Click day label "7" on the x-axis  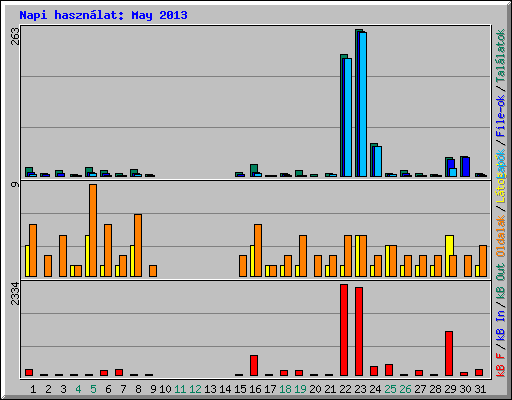click(123, 389)
